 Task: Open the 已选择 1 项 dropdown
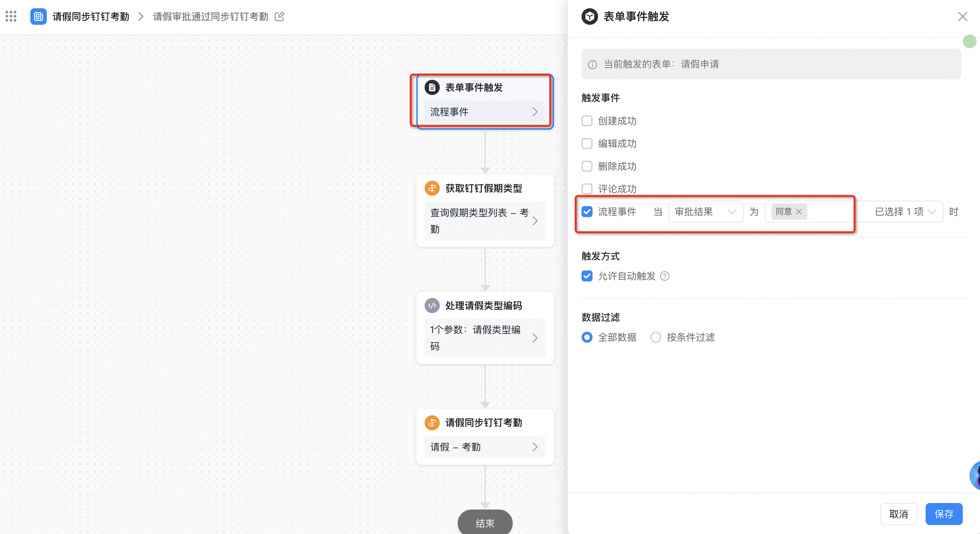pos(905,212)
